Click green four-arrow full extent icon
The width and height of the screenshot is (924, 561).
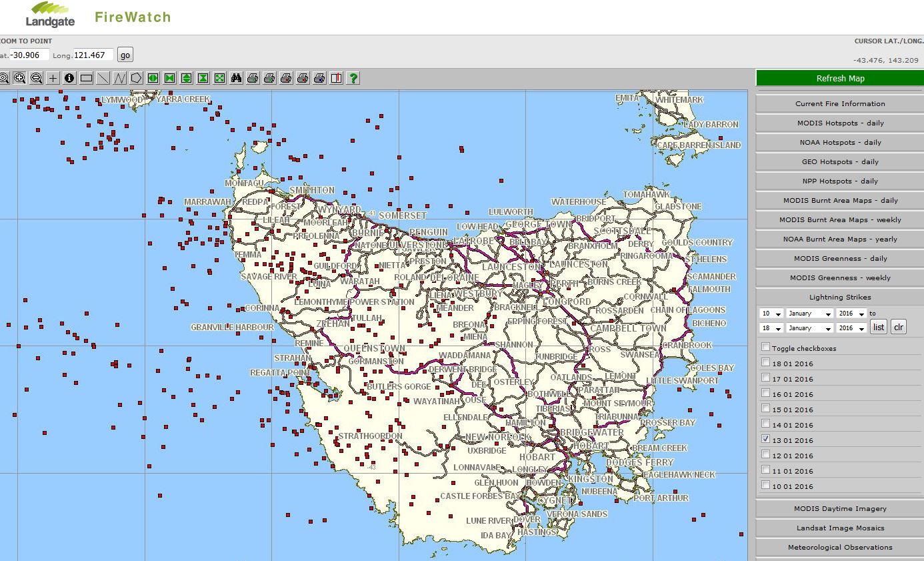point(219,78)
